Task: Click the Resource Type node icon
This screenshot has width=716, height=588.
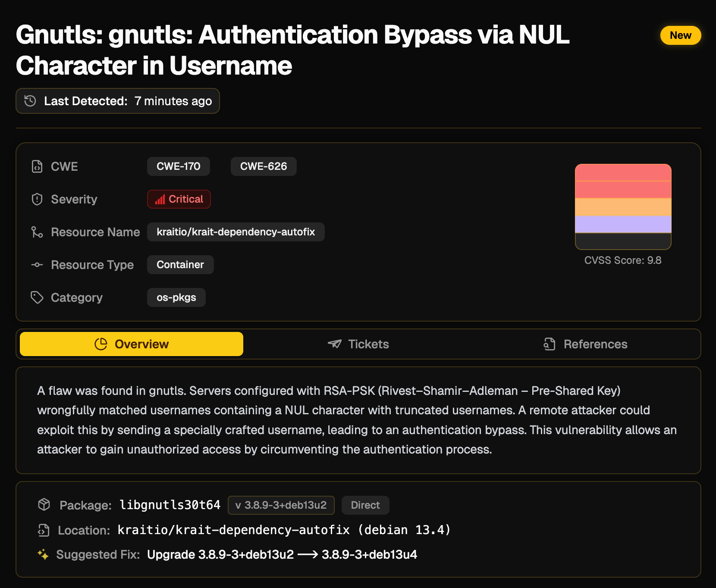Action: (37, 265)
